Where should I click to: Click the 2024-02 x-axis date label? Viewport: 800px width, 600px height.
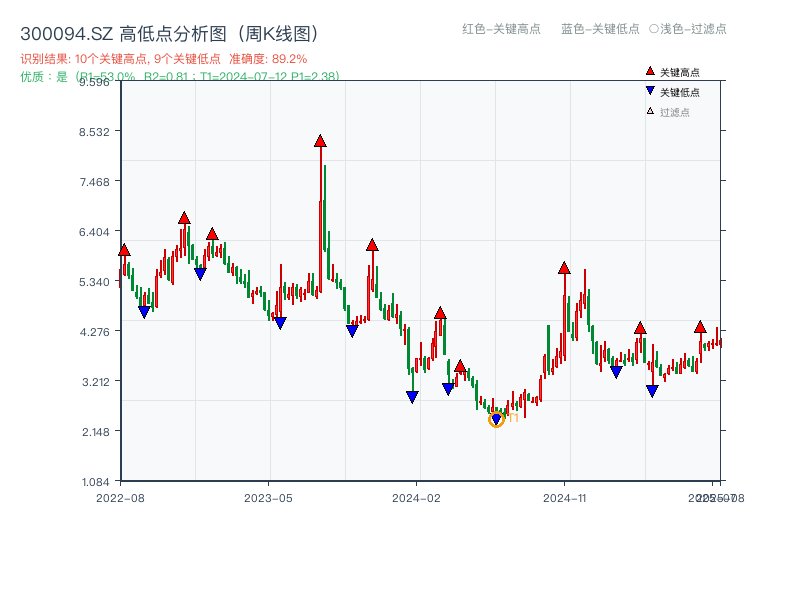click(416, 498)
